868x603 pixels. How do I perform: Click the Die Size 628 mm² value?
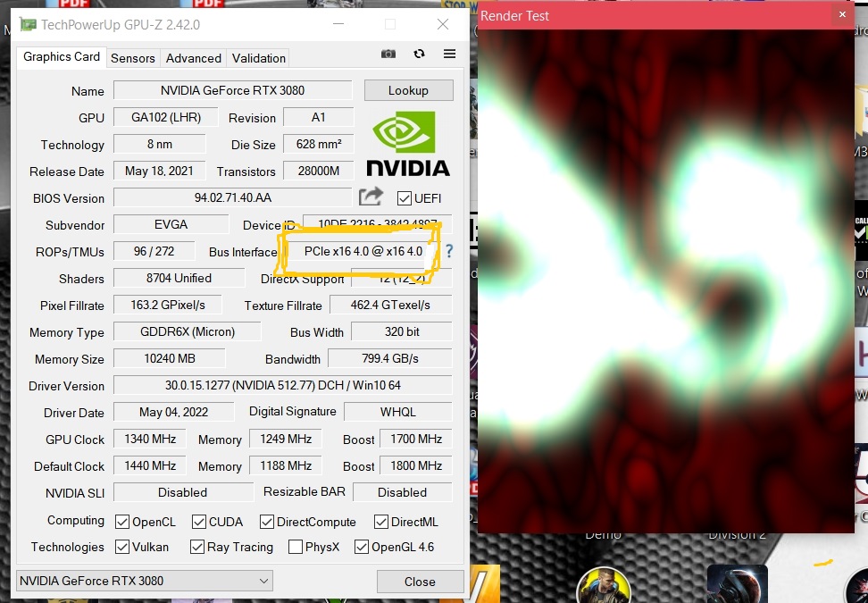click(x=318, y=144)
